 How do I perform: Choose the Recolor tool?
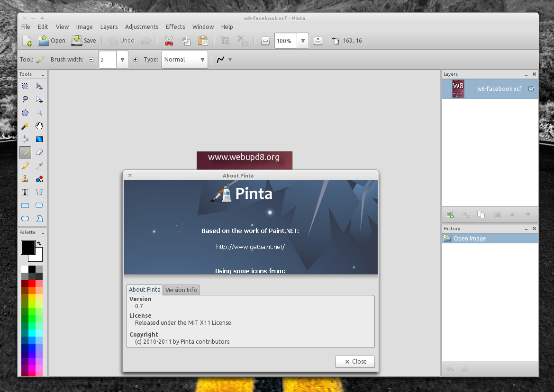[x=39, y=179]
